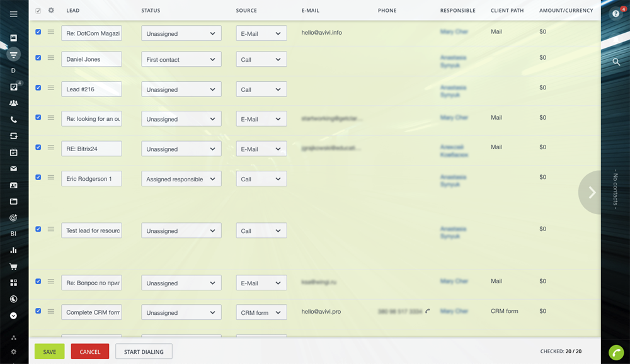Click the green phone call button
This screenshot has height=364, width=630.
point(616,353)
